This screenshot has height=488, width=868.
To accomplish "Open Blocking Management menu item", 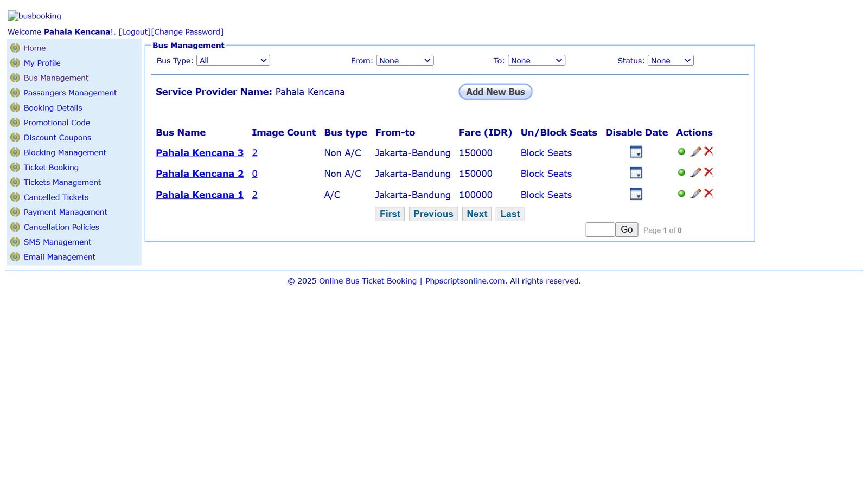I will (x=65, y=152).
